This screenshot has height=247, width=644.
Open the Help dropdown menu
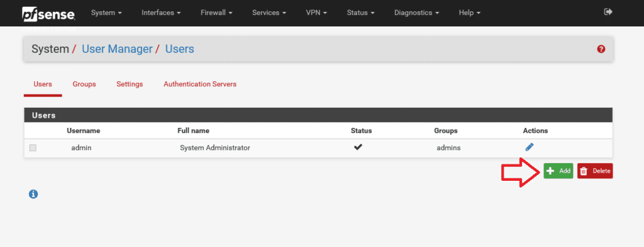pos(469,13)
